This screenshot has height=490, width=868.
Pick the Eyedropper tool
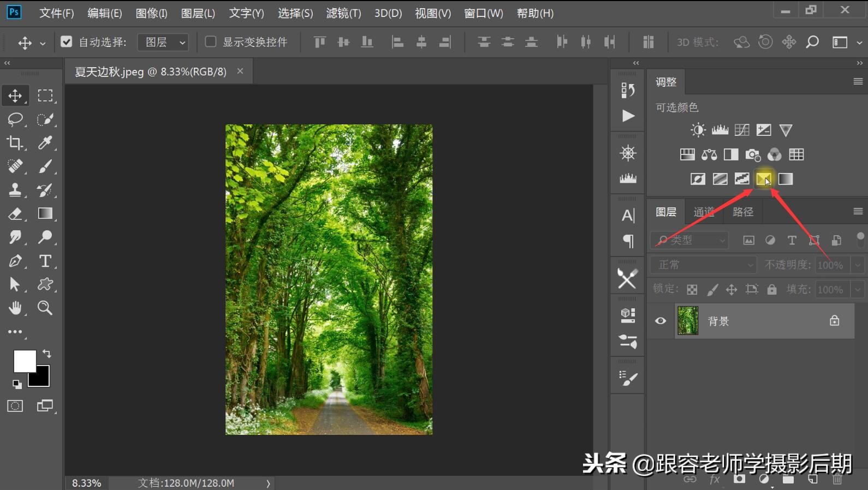tap(45, 143)
